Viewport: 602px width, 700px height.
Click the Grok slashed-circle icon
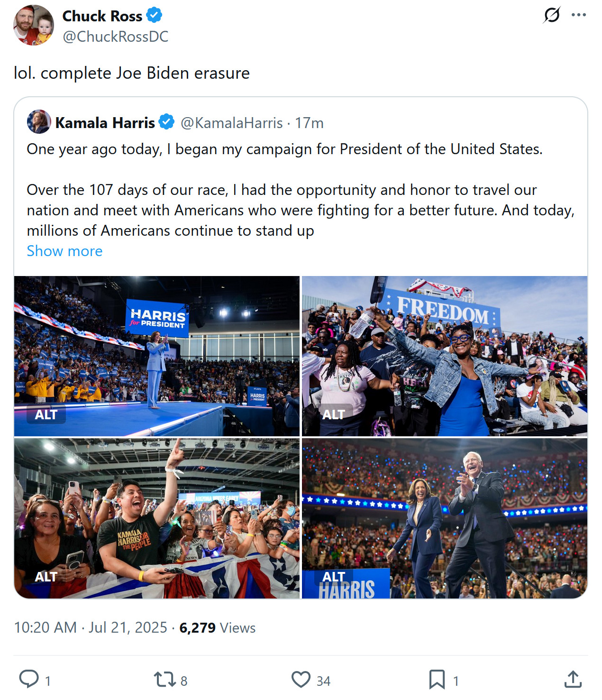click(x=552, y=15)
